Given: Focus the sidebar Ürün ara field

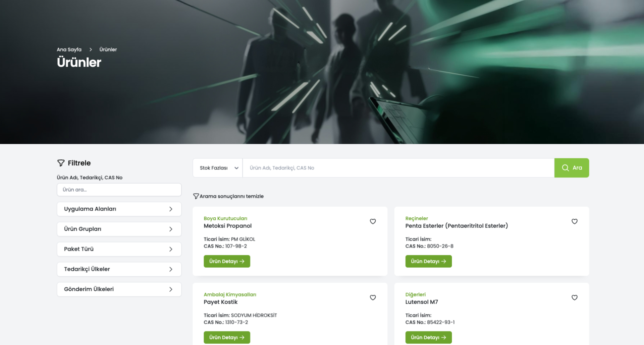Looking at the screenshot, I should 119,190.
